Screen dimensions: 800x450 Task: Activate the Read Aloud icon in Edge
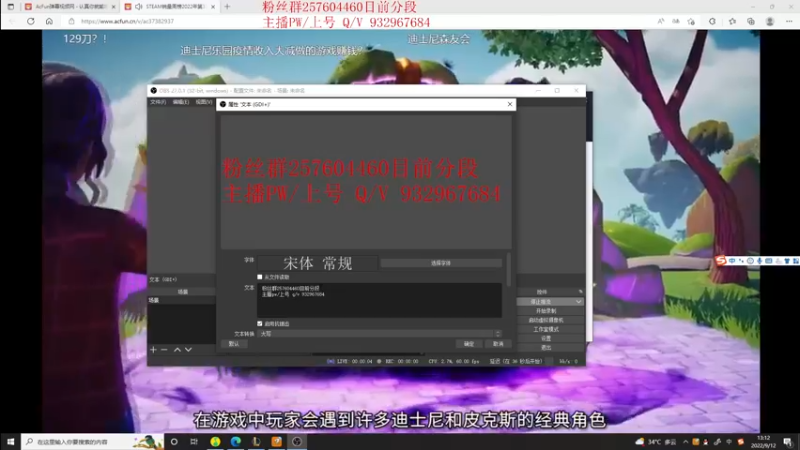coord(661,21)
